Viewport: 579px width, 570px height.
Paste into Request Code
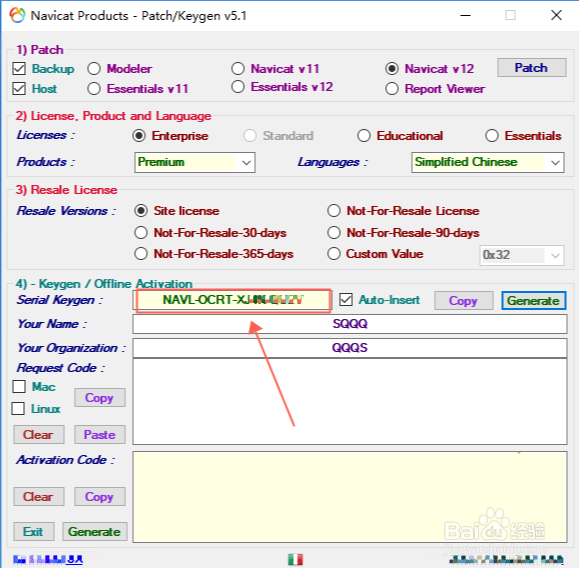(100, 435)
